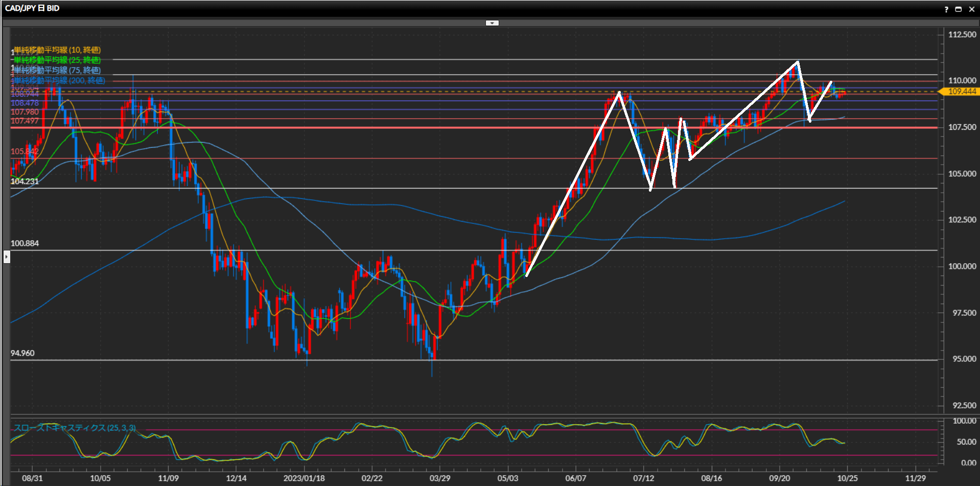Viewport: 980px width, 486px height.
Task: Expand the top toolbar dropdown arrow
Action: 492,23
